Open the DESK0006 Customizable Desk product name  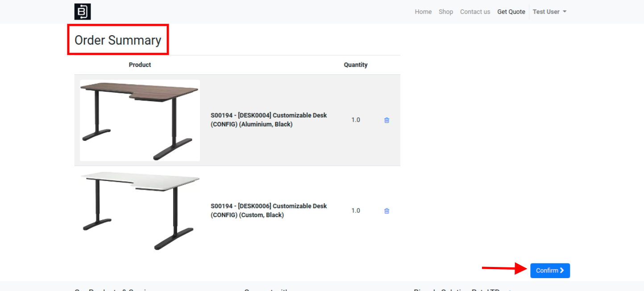pos(269,210)
